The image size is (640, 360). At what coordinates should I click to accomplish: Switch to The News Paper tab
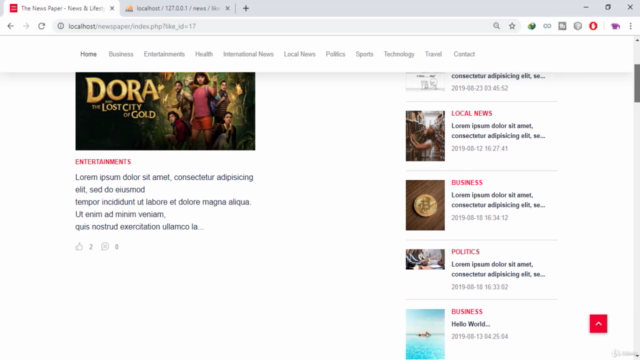point(61,8)
